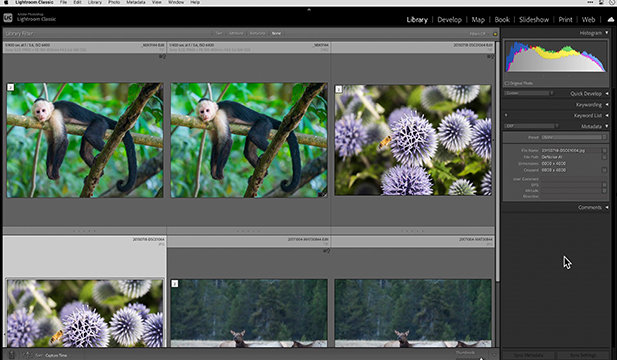617x360 pixels.
Task: Open the Apple menu
Action: (6, 2)
